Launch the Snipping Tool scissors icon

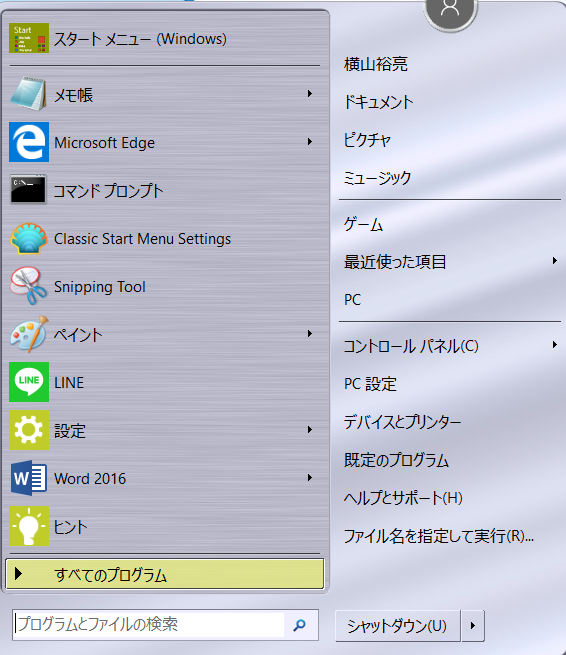pos(28,286)
